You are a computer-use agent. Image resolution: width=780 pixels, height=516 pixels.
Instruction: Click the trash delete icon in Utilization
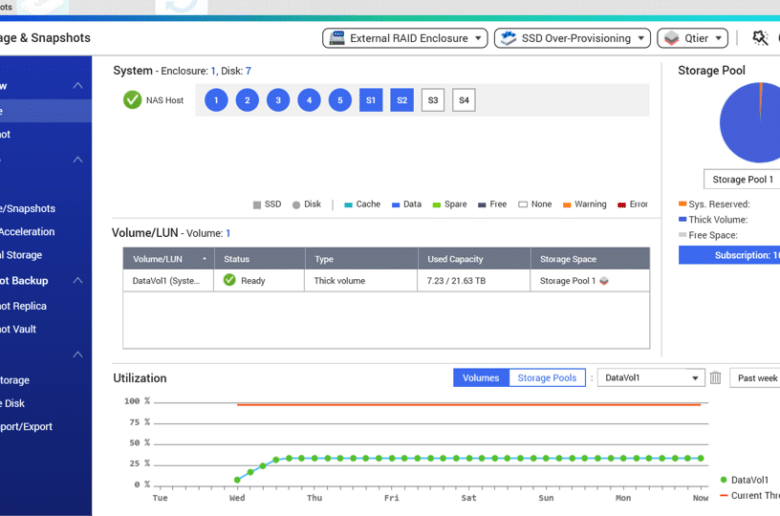click(x=715, y=378)
